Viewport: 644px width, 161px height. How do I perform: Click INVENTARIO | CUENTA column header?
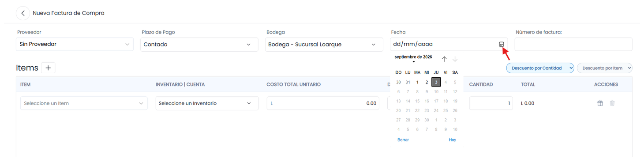pos(180,85)
